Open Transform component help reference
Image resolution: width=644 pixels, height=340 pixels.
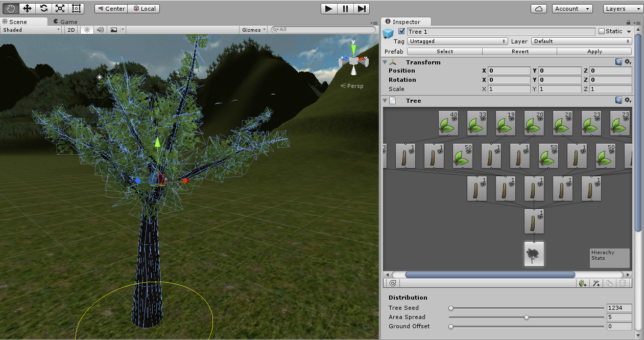click(x=618, y=62)
